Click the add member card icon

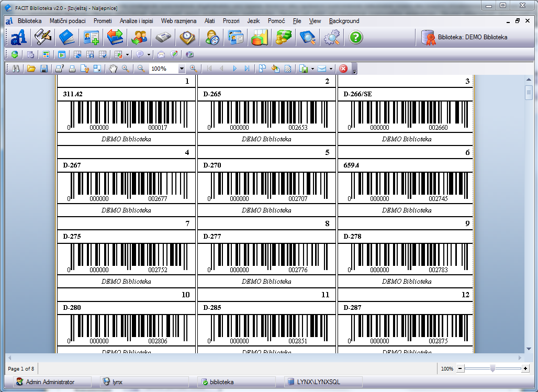click(x=91, y=38)
